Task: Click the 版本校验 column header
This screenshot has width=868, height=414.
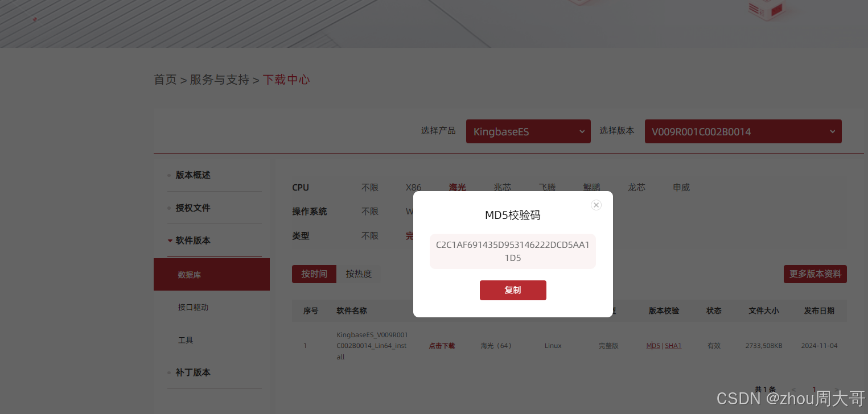Action: [x=664, y=311]
